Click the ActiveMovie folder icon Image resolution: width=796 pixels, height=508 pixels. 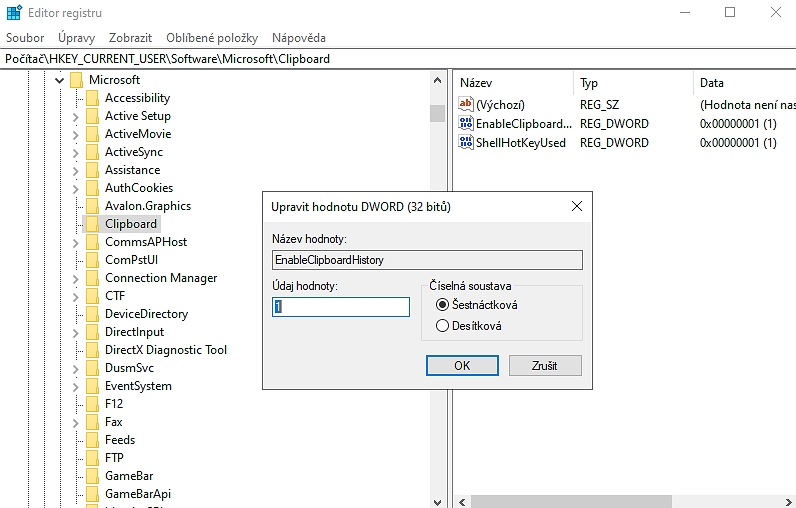click(92, 134)
